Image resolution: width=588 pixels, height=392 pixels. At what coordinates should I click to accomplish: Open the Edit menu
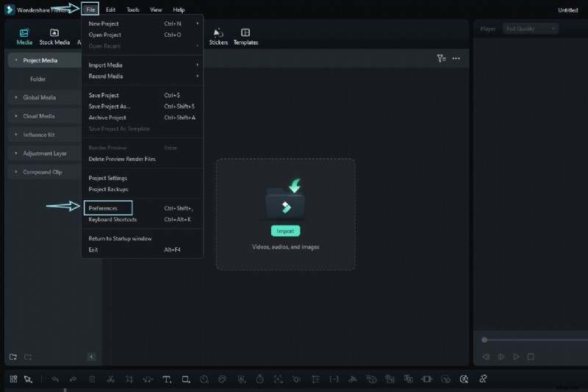pyautogui.click(x=110, y=10)
